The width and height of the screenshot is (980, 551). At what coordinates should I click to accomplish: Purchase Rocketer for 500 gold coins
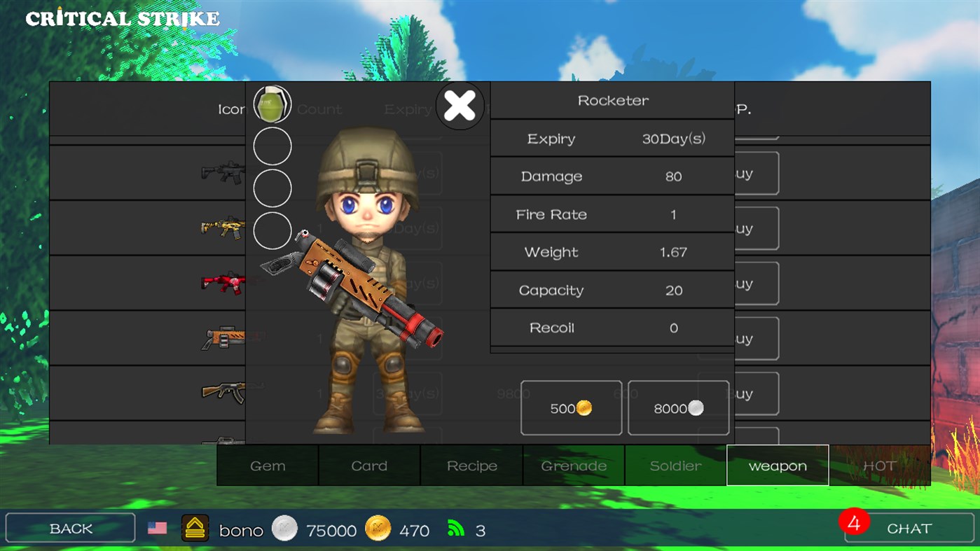[570, 407]
